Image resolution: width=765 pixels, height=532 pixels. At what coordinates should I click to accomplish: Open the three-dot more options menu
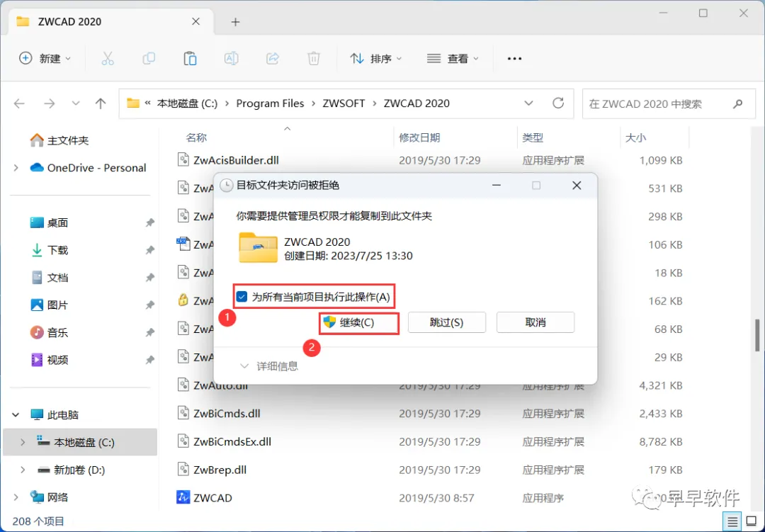[514, 59]
